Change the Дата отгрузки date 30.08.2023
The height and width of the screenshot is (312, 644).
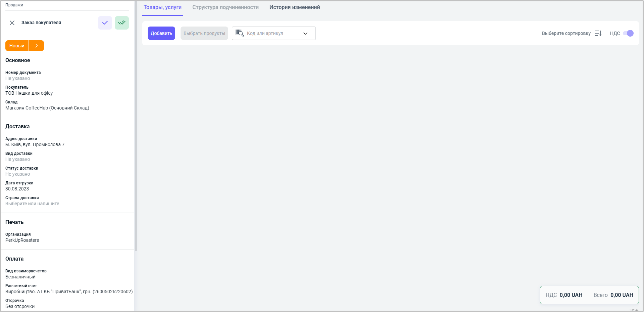(17, 189)
